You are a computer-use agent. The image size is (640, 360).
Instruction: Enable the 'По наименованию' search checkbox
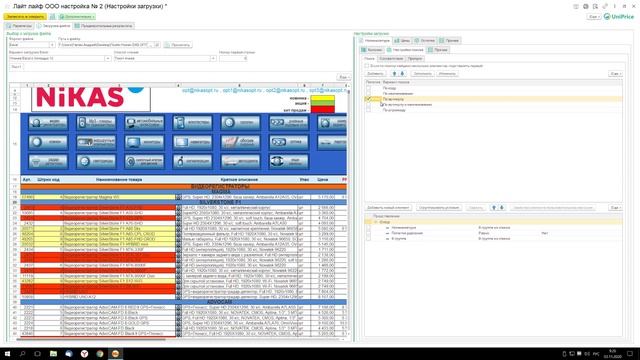click(x=369, y=93)
